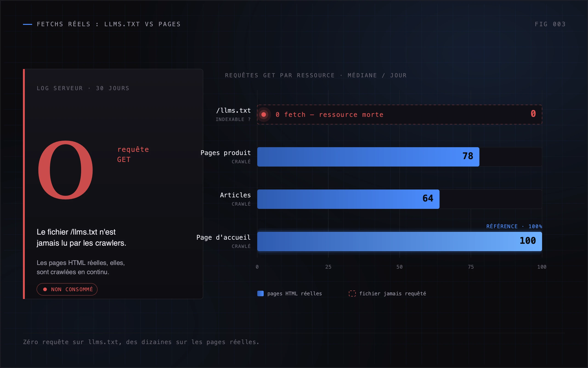This screenshot has width=588, height=368.
Task: Click the dashed llms.txt empty bar
Action: (399, 115)
